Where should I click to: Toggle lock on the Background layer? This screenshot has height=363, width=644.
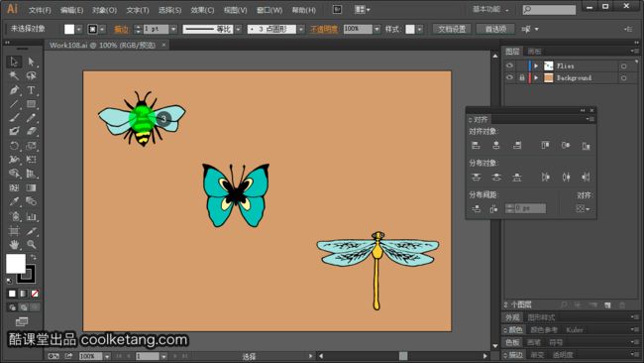[521, 77]
